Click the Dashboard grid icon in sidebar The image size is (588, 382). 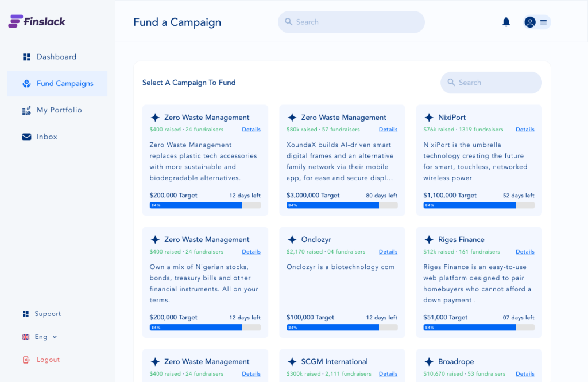pos(26,57)
